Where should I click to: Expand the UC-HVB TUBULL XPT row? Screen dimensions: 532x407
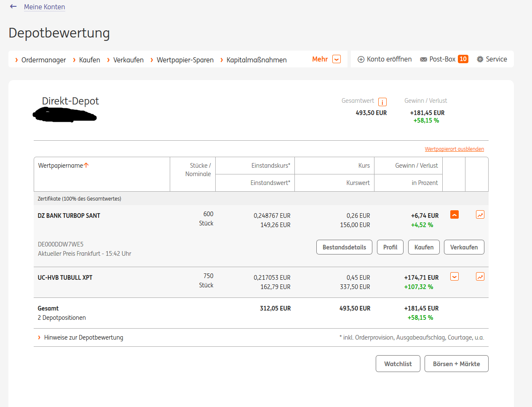454,277
